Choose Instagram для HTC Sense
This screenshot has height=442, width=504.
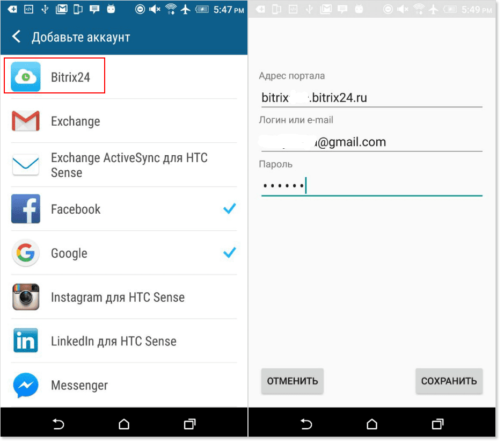(124, 296)
